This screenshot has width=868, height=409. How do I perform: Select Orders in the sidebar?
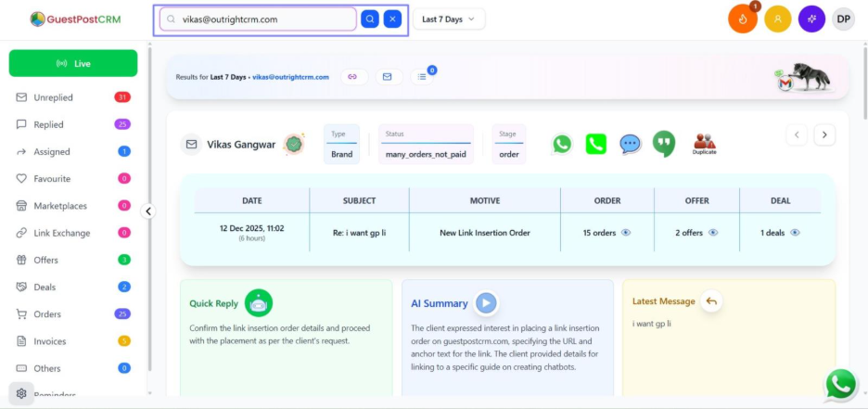pyautogui.click(x=47, y=314)
